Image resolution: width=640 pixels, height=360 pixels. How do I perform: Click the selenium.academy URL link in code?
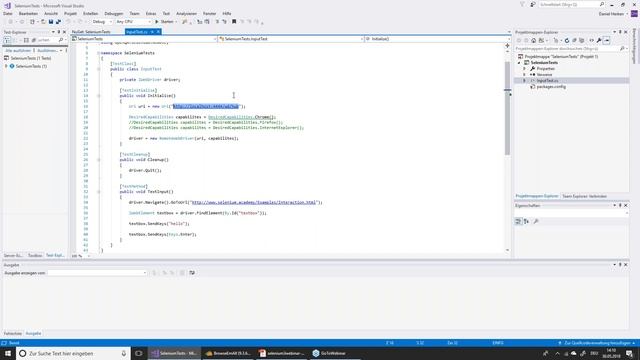[254, 202]
